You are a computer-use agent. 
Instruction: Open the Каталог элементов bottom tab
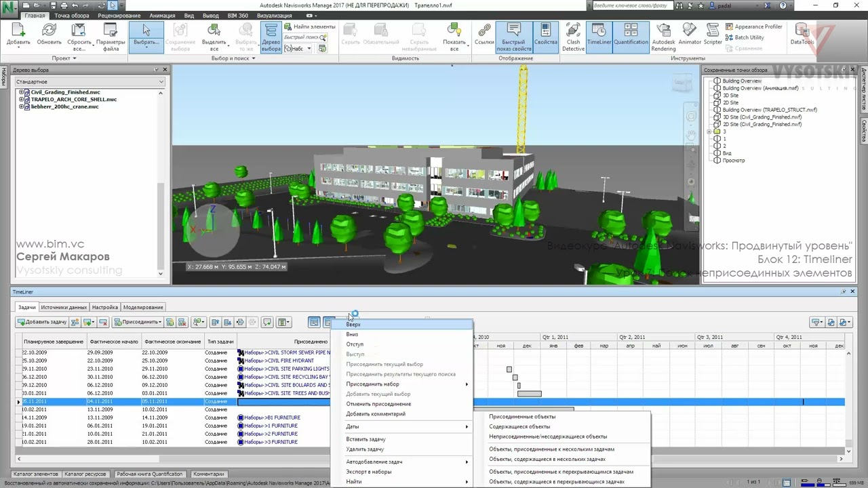point(36,474)
